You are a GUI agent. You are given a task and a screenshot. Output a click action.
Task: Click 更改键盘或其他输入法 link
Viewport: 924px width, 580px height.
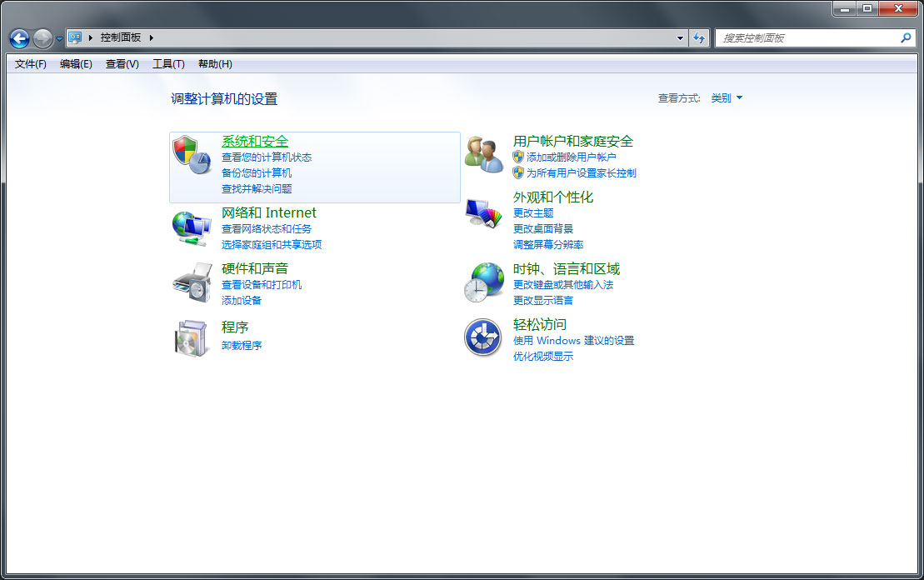coord(562,285)
